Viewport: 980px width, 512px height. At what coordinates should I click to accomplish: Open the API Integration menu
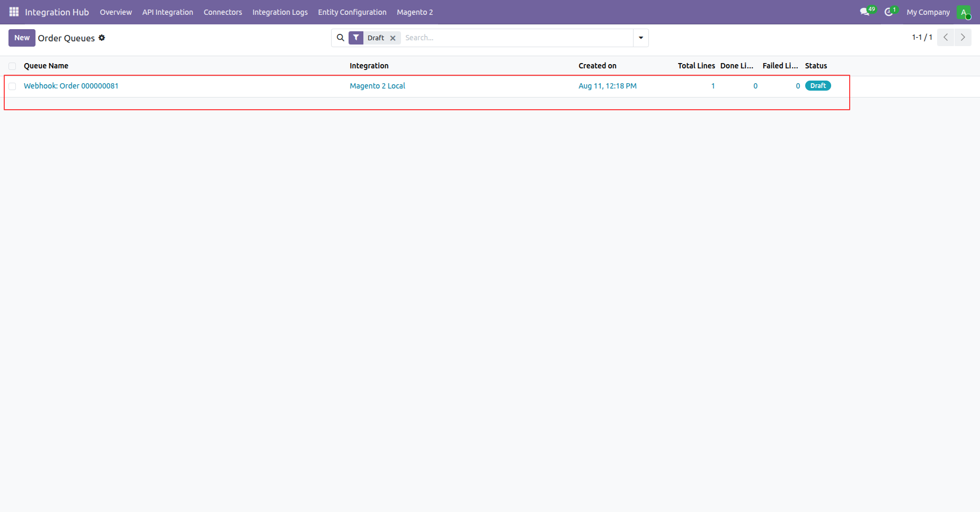tap(167, 12)
